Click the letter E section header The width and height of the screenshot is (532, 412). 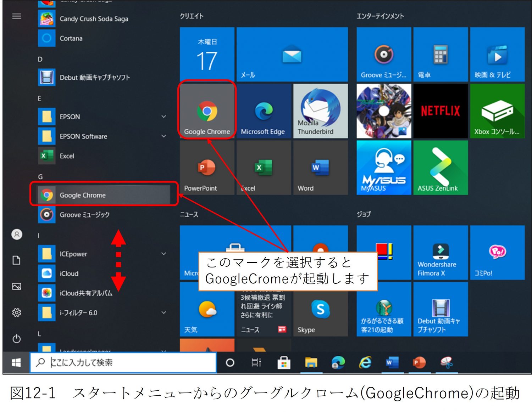(40, 98)
